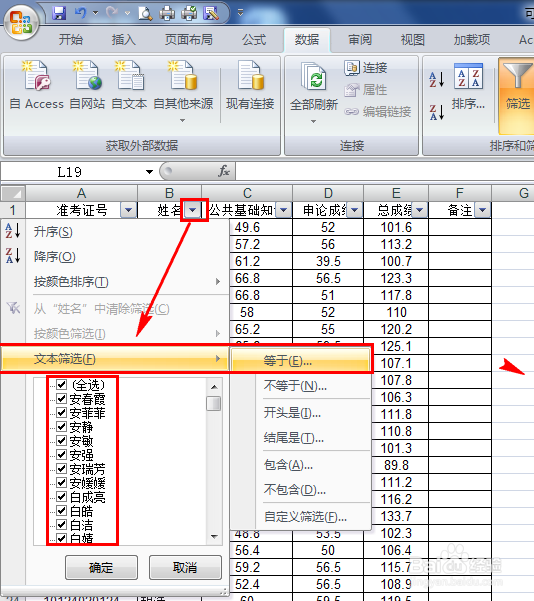Open filter dropdown for 备注 column

point(483,210)
